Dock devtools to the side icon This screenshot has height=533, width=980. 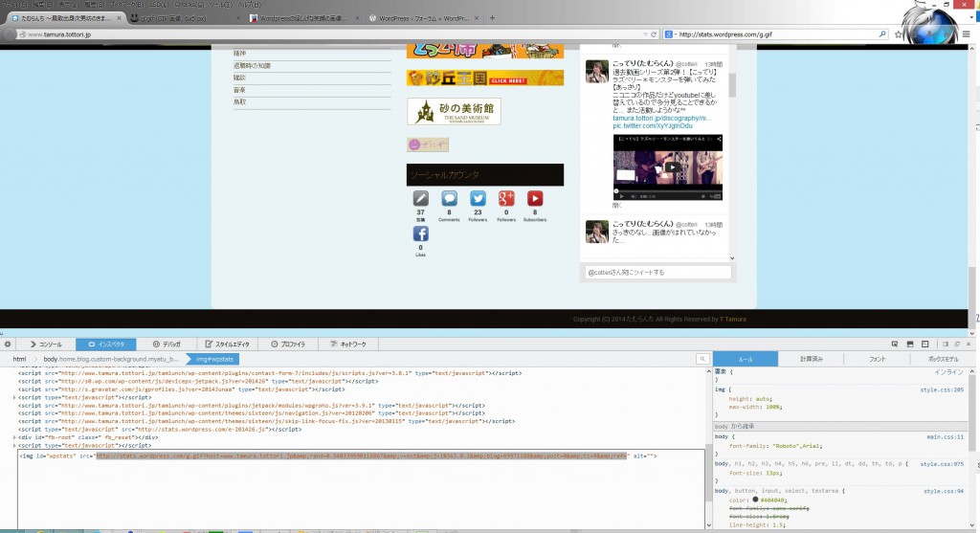click(x=946, y=344)
